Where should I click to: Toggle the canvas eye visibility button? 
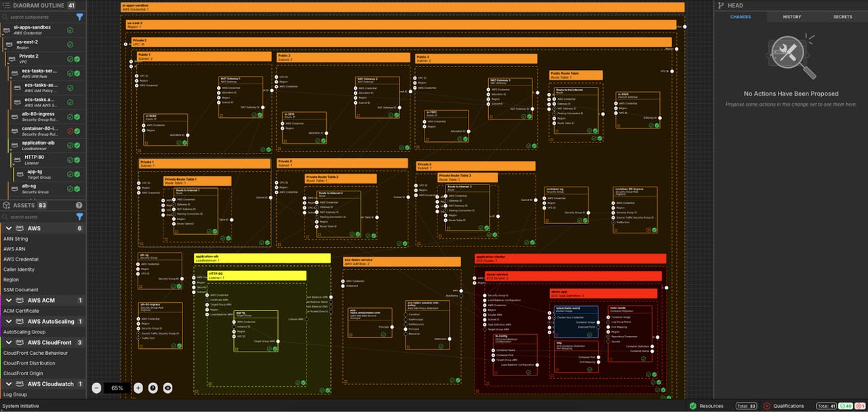coord(167,388)
